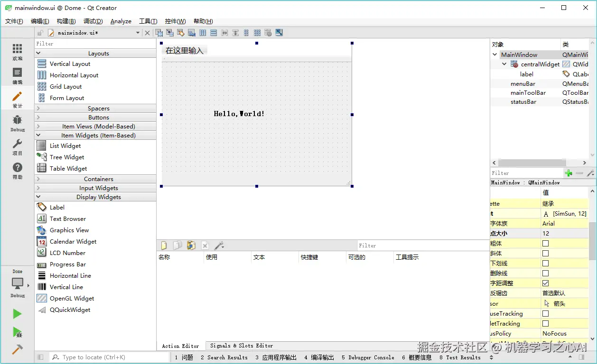
Task: Open the 构建(B) menu
Action: coord(66,21)
